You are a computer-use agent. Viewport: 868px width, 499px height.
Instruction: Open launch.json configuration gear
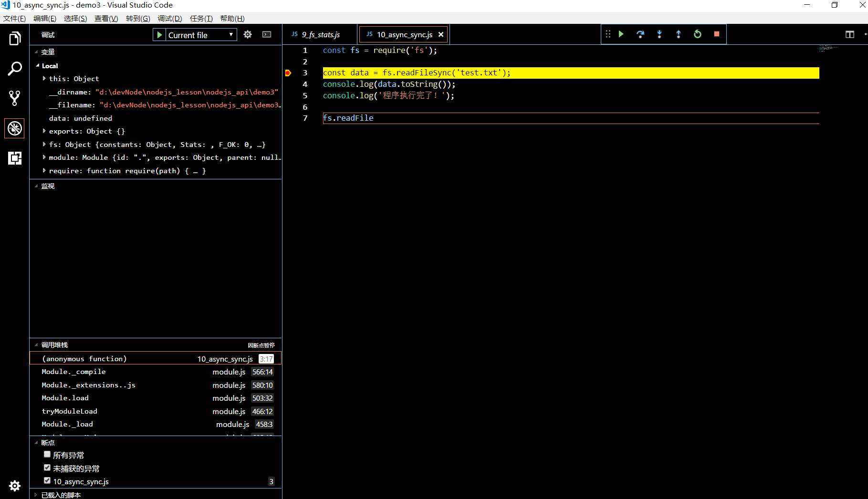coord(248,34)
